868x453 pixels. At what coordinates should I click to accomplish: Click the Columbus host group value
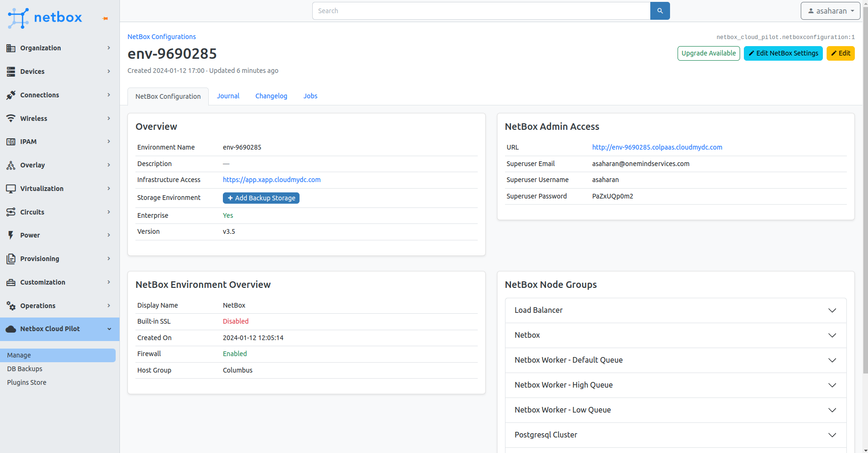[x=237, y=370]
